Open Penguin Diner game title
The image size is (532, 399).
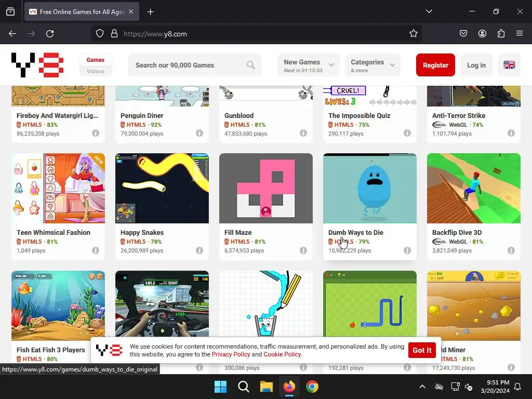pos(142,115)
